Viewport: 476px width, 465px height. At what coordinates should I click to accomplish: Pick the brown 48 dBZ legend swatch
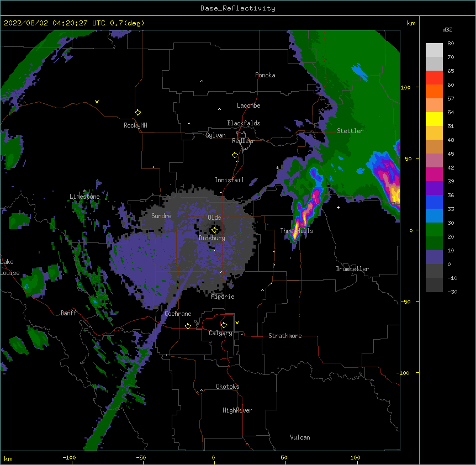pos(434,146)
